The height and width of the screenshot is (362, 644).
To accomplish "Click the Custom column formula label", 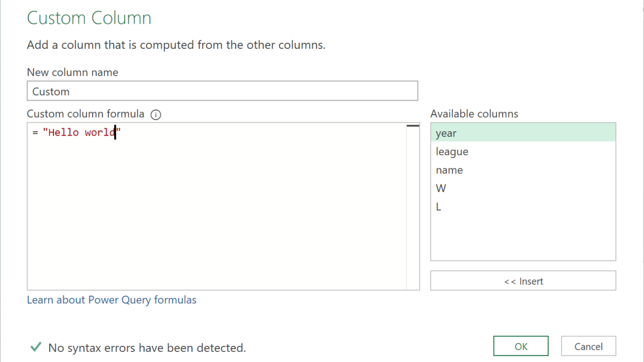I will coord(86,114).
